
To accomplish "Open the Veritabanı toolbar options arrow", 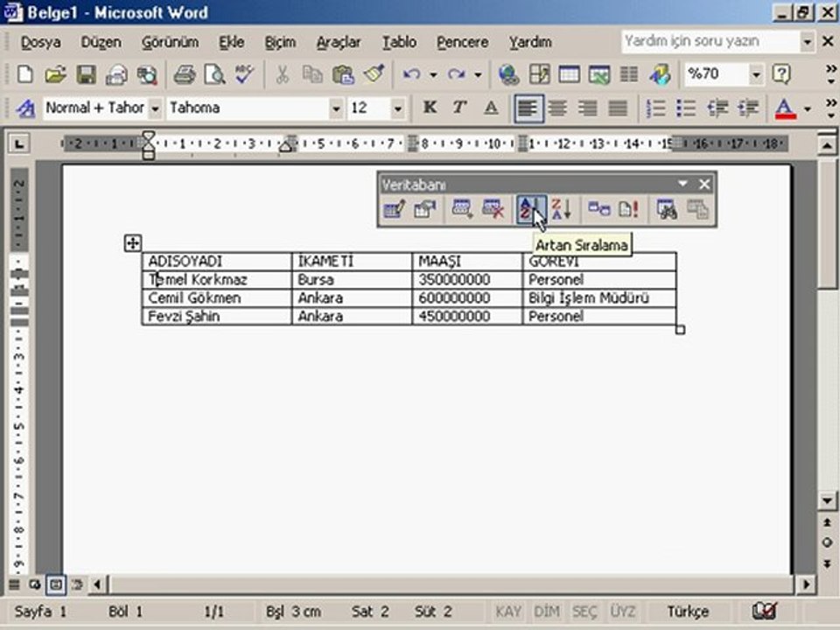I will [682, 184].
